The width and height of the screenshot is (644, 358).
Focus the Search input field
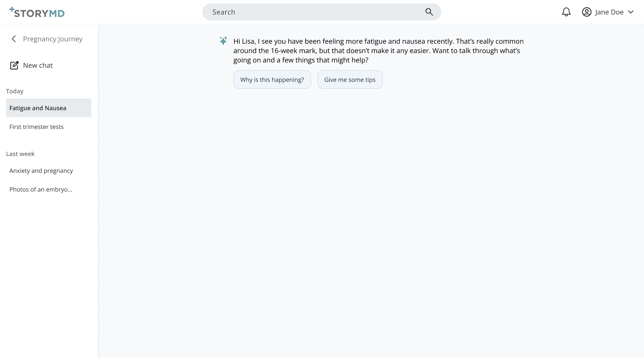click(x=312, y=12)
